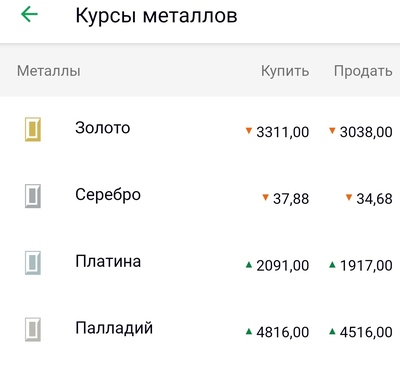
Task: Click the down arrow beside 3311,00
Action: coord(249,131)
